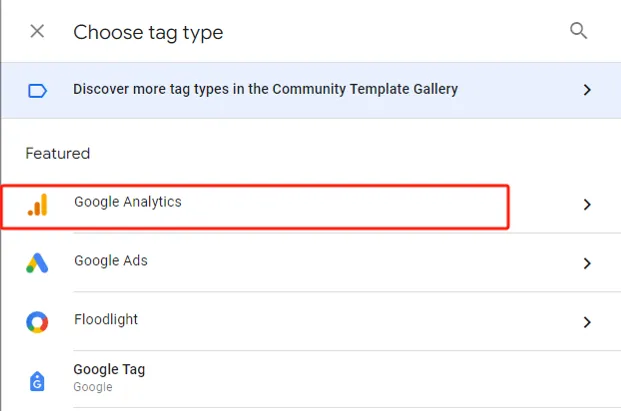The width and height of the screenshot is (621, 411).
Task: Expand the Google Analytics row chevron
Action: 587,205
